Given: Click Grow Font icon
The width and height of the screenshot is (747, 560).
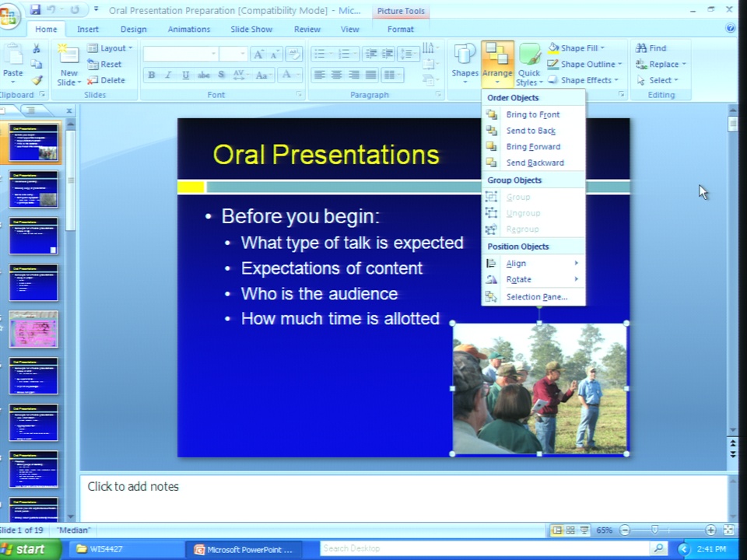Looking at the screenshot, I should pyautogui.click(x=258, y=54).
